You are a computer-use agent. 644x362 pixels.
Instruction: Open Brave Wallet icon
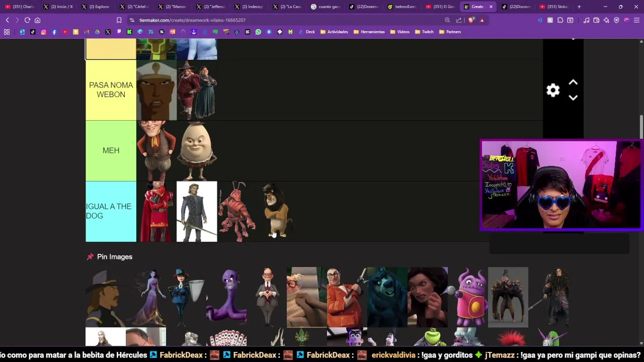coord(596,20)
